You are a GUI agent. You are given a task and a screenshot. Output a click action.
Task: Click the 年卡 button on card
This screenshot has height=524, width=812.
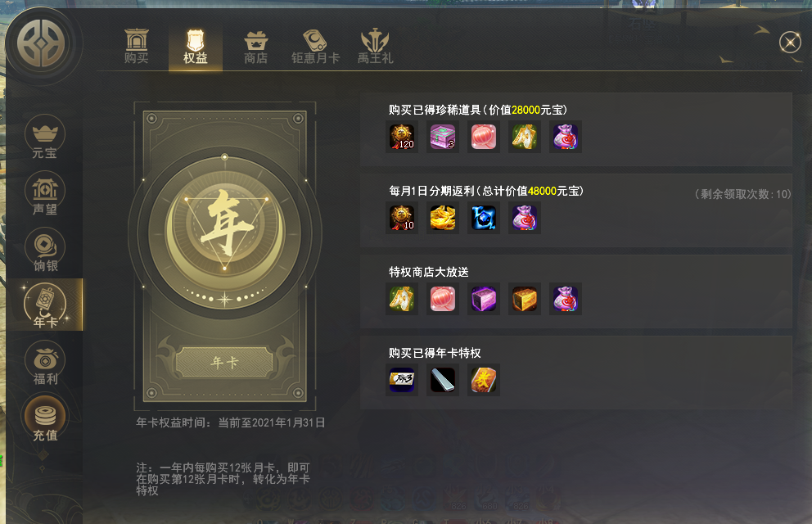point(224,362)
